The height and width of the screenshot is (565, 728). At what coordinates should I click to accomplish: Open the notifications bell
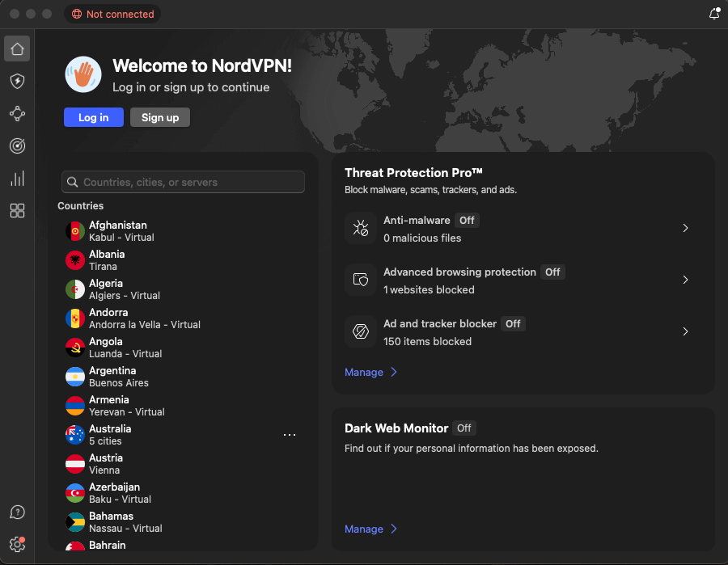pyautogui.click(x=714, y=14)
